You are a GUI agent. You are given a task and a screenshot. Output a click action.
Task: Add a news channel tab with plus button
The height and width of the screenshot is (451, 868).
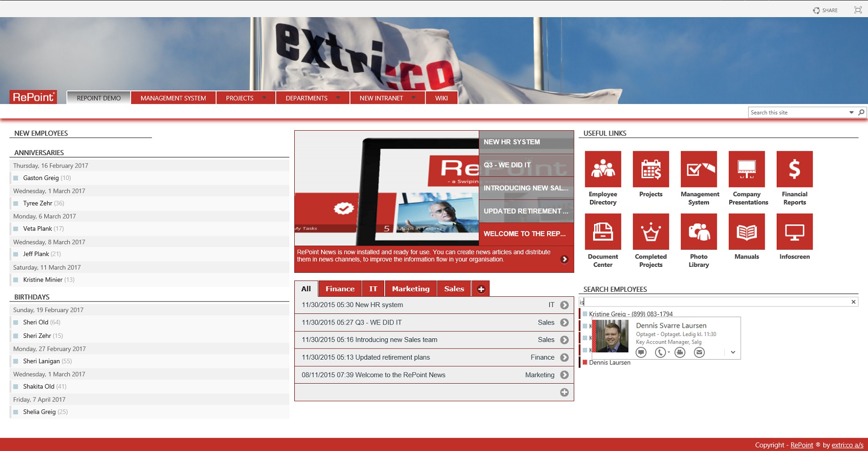[481, 289]
